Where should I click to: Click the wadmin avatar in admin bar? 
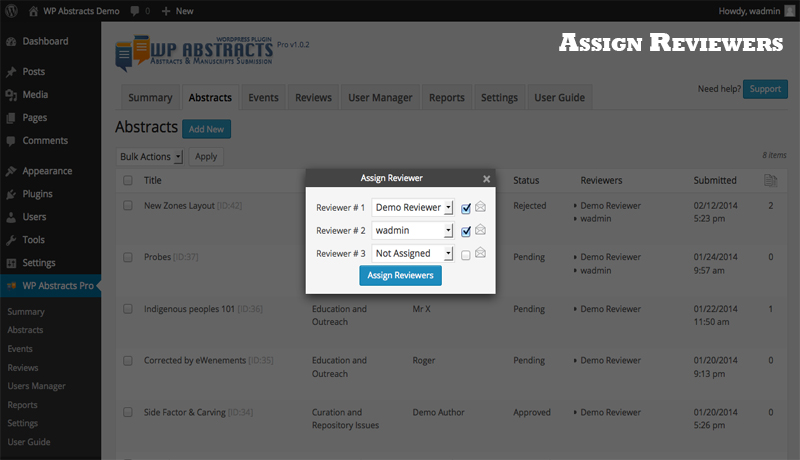coord(789,11)
